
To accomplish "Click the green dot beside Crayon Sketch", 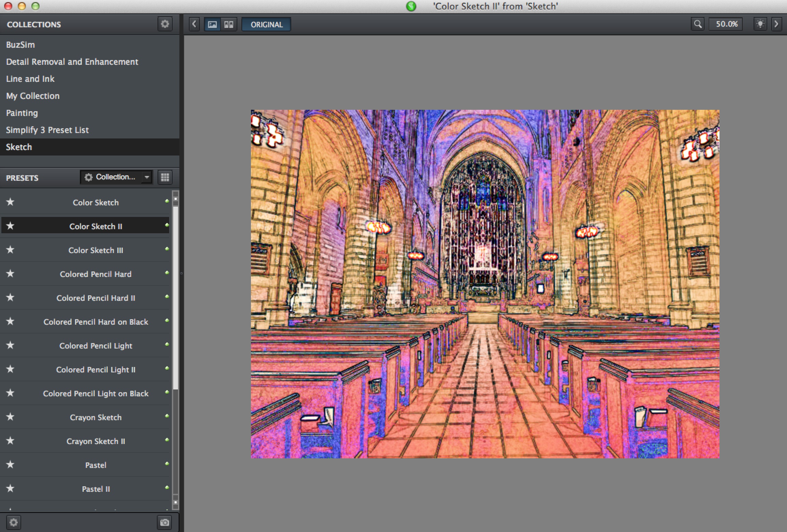I will click(x=167, y=416).
